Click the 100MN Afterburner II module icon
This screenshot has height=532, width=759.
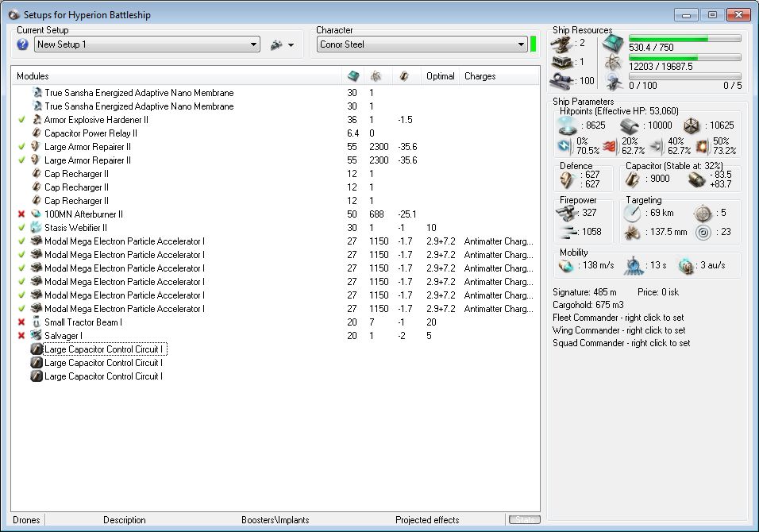(x=37, y=214)
